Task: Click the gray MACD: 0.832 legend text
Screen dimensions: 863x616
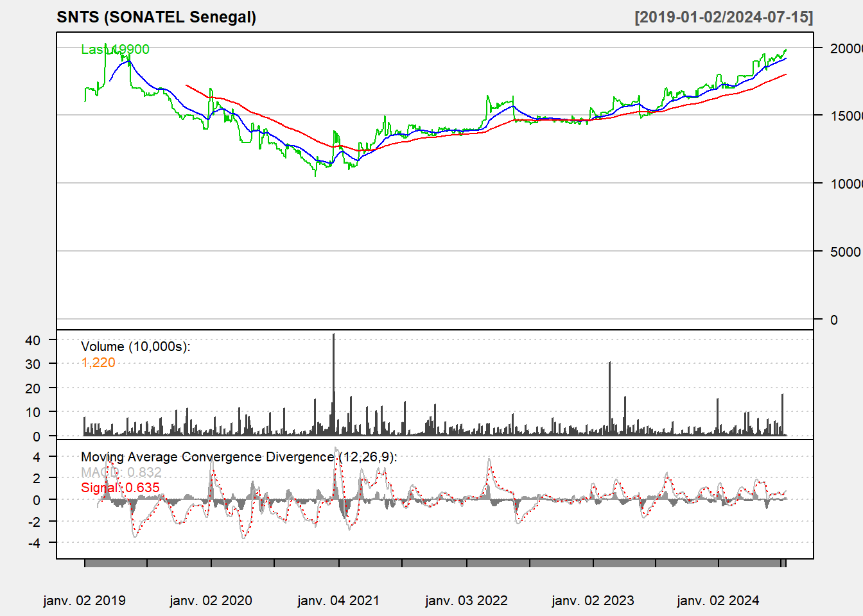Action: pos(121,472)
